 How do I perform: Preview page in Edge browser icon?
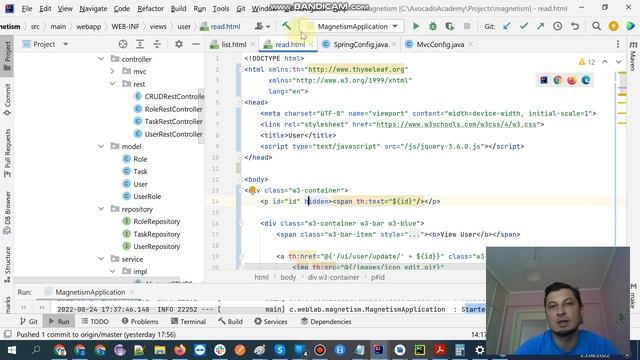tap(586, 80)
